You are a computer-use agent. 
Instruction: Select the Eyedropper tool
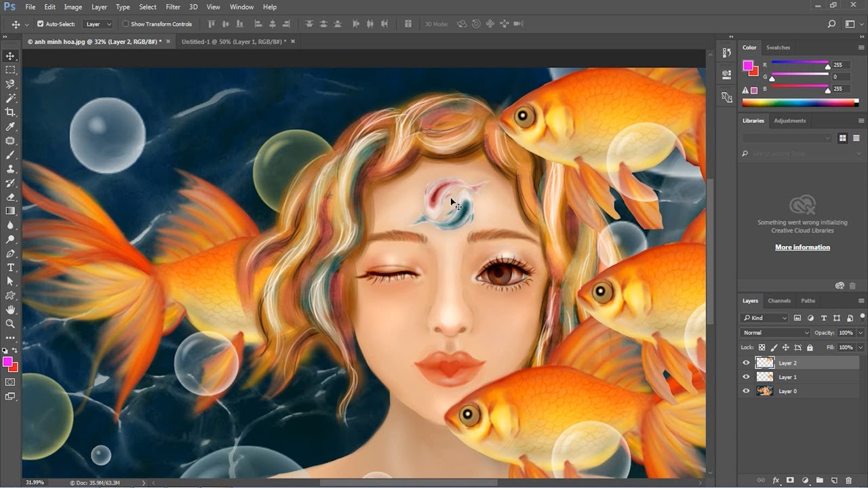tap(10, 127)
